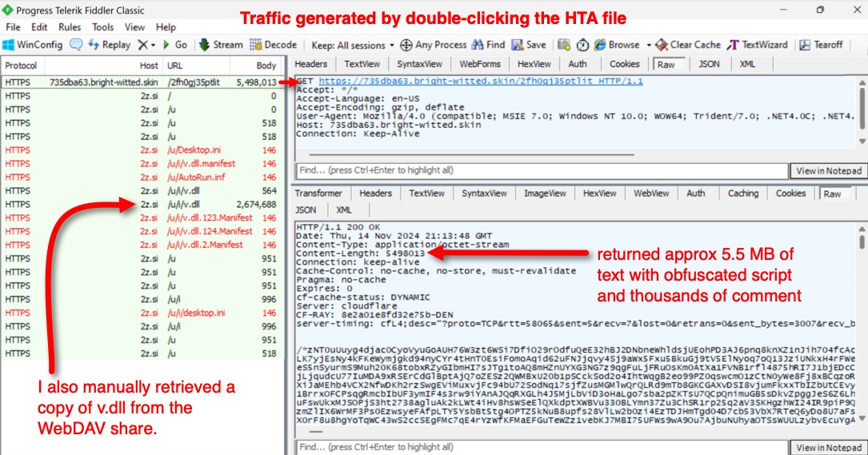This screenshot has height=455, width=868.
Task: Open the Keep: All sessions dropdown
Action: pyautogui.click(x=353, y=46)
